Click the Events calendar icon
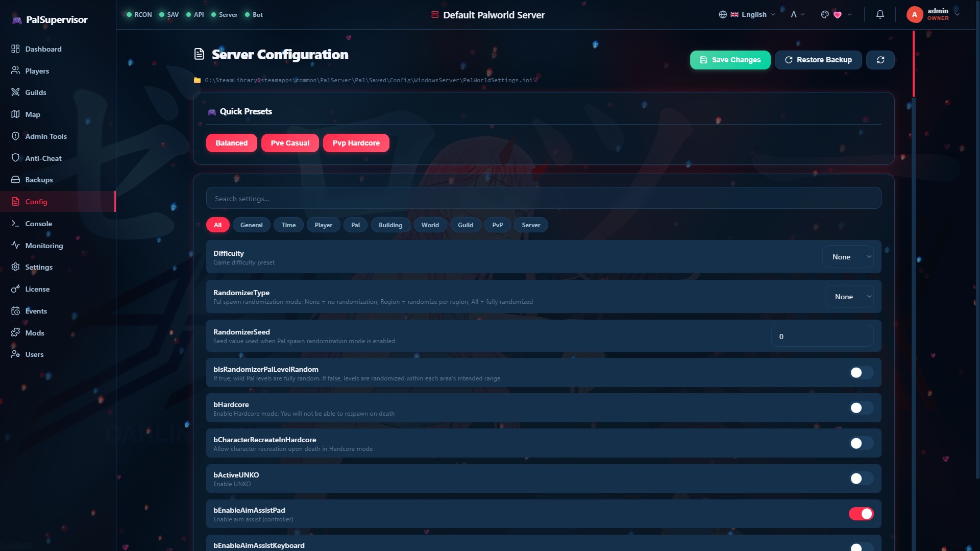The height and width of the screenshot is (551, 980). pyautogui.click(x=15, y=311)
